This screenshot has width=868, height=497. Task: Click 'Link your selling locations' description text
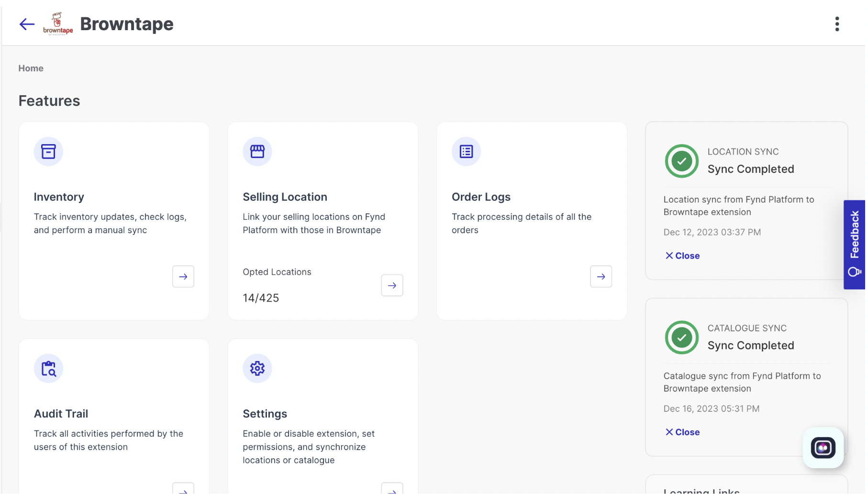[x=315, y=224]
